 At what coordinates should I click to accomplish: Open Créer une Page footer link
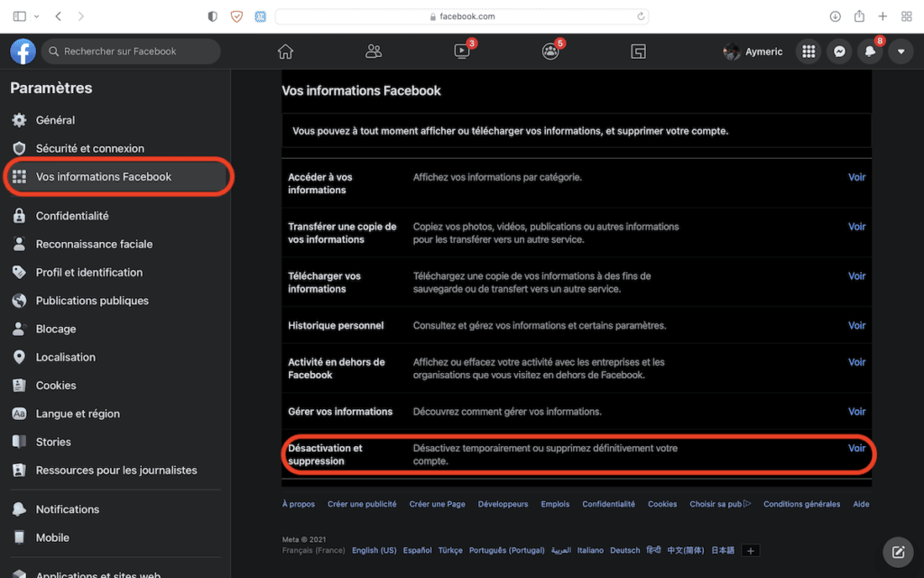click(438, 504)
